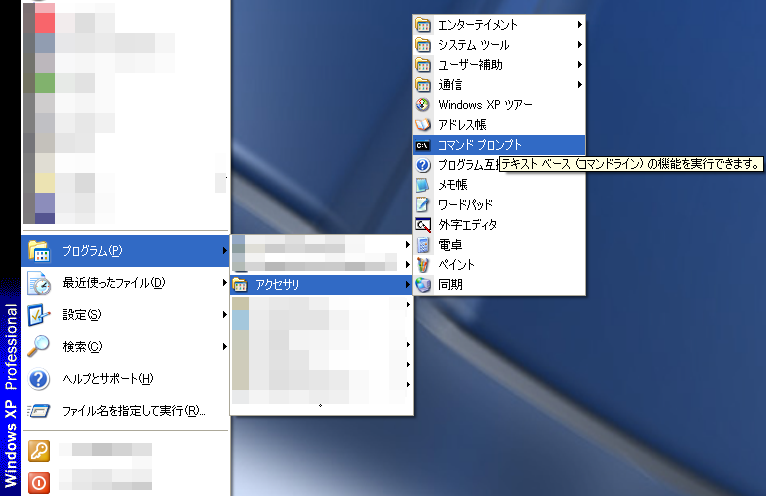Screen dimensions: 766x496
Task: Click the メモ帳 notepad icon
Action: (x=422, y=185)
